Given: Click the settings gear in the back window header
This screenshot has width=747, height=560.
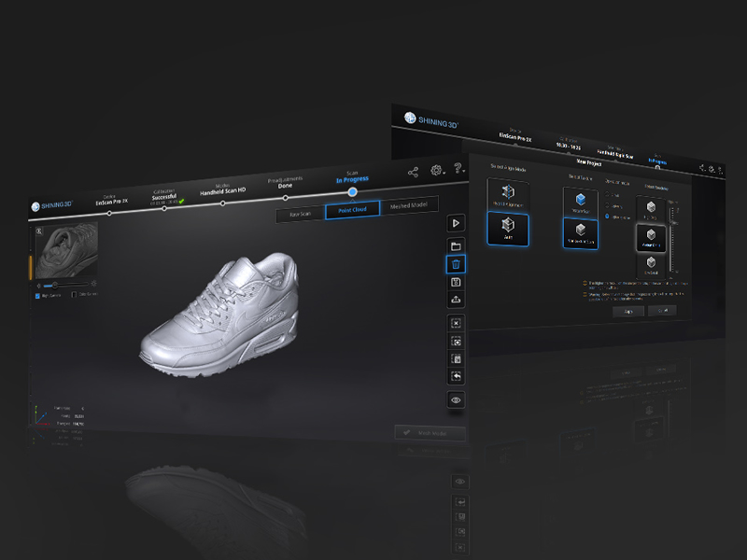Looking at the screenshot, I should coord(712,169).
